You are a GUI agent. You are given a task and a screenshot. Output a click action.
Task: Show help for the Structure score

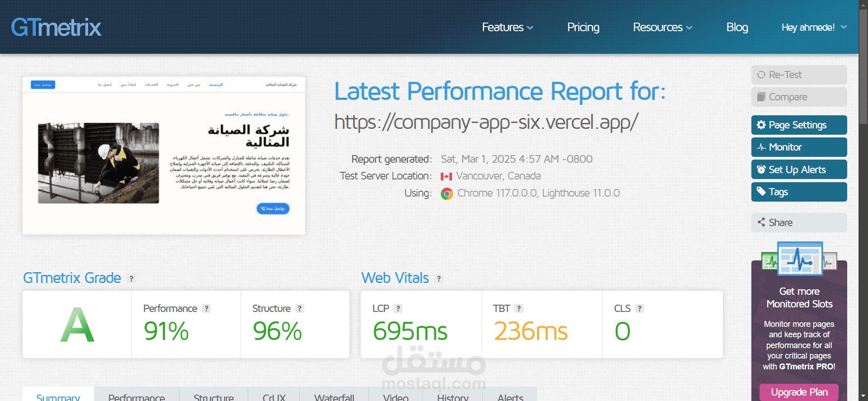point(299,308)
